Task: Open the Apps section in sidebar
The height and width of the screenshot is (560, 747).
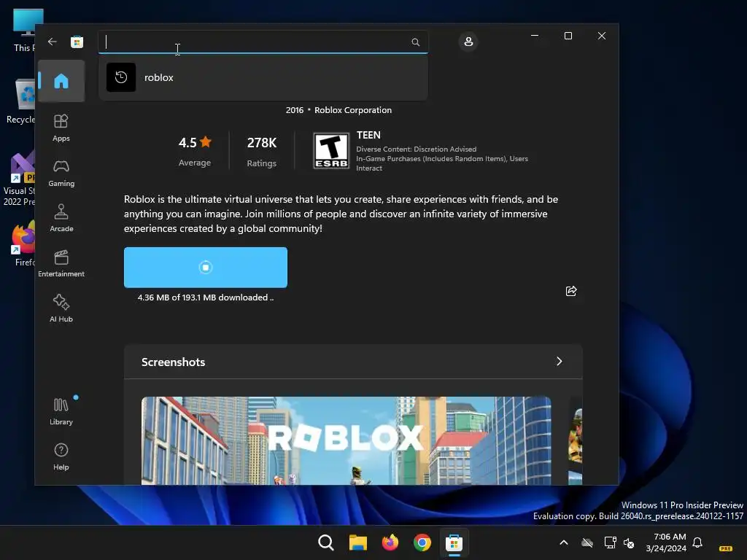Action: pos(61,128)
